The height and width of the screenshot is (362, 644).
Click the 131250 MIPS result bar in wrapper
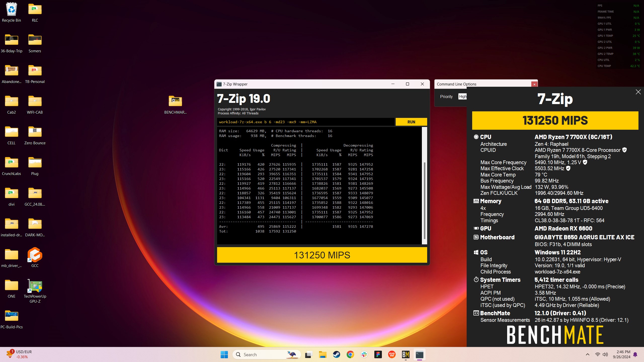[322, 255]
